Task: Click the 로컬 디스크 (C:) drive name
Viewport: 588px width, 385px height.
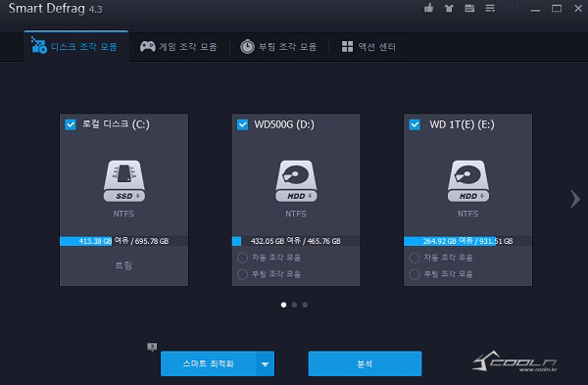Action: click(x=116, y=124)
